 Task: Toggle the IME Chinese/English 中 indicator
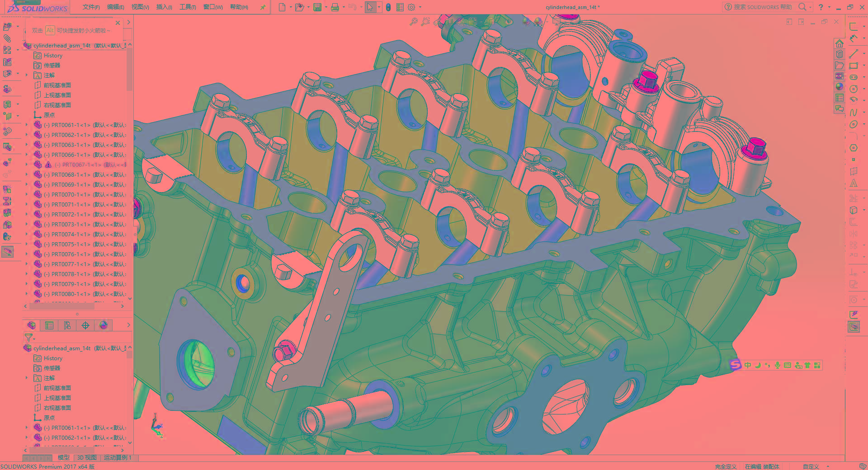tap(748, 365)
